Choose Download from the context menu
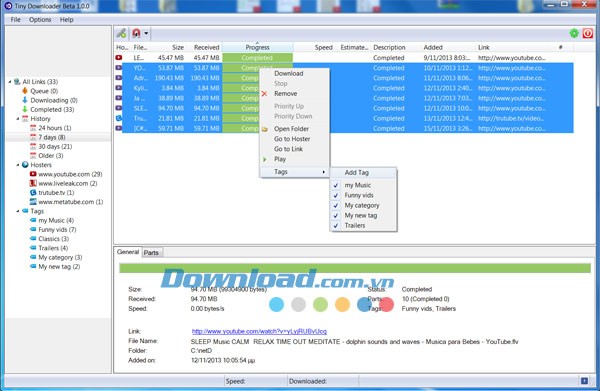The height and width of the screenshot is (391, 600). pos(289,73)
